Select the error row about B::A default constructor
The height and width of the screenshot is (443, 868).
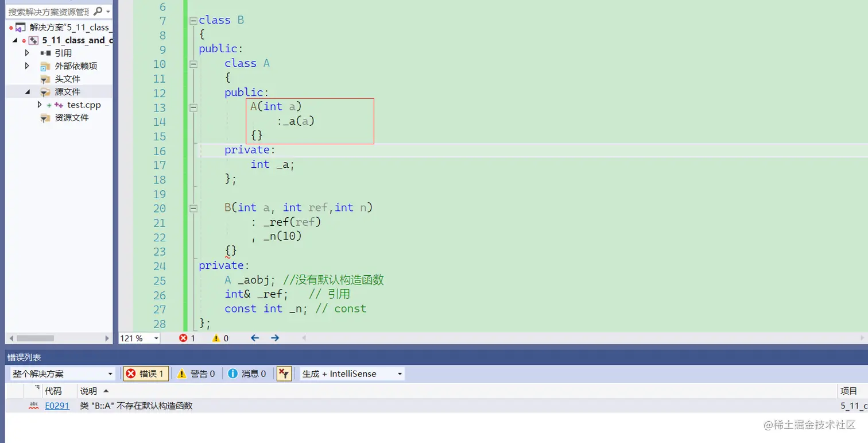(x=436, y=406)
